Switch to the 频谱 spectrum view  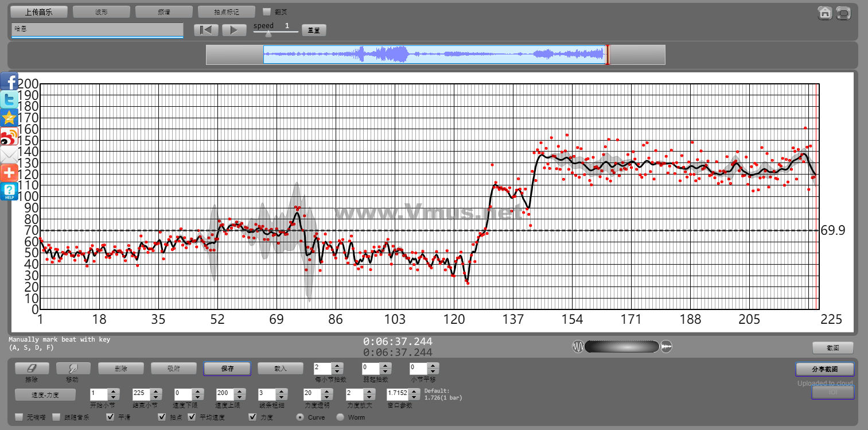pyautogui.click(x=164, y=12)
